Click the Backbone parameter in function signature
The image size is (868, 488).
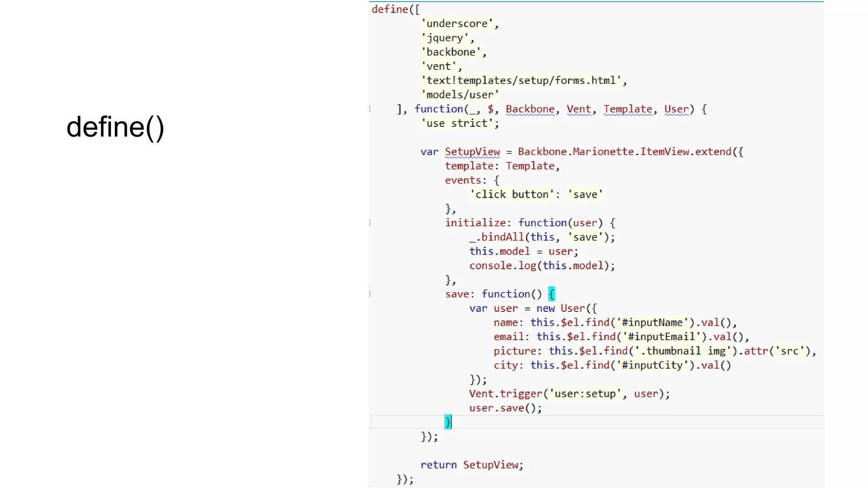530,109
